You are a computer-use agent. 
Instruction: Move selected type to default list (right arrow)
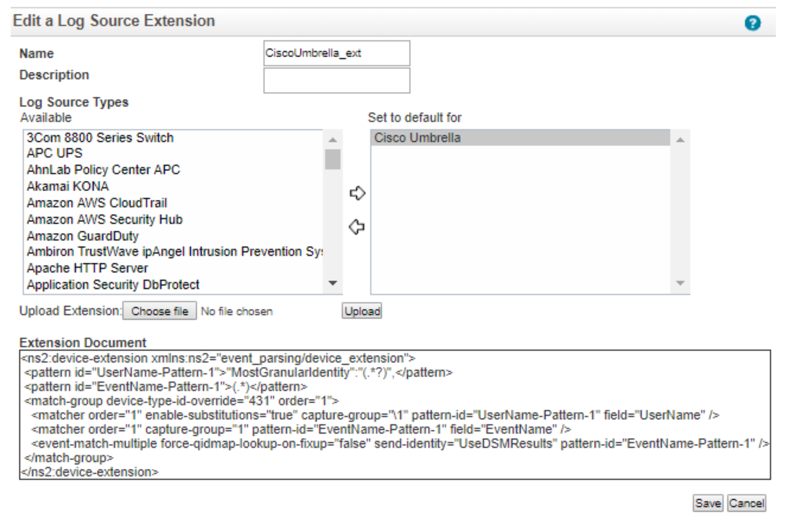click(x=358, y=193)
